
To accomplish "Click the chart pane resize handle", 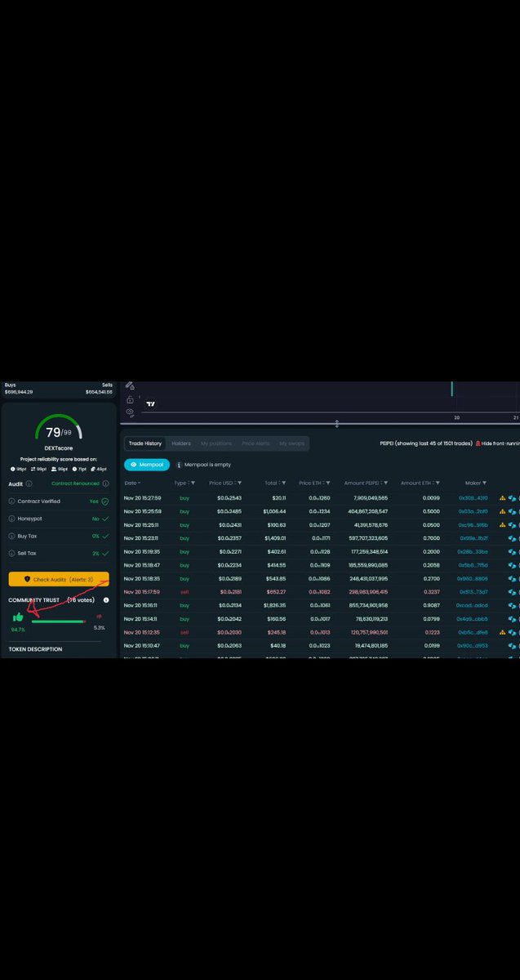I will [336, 424].
